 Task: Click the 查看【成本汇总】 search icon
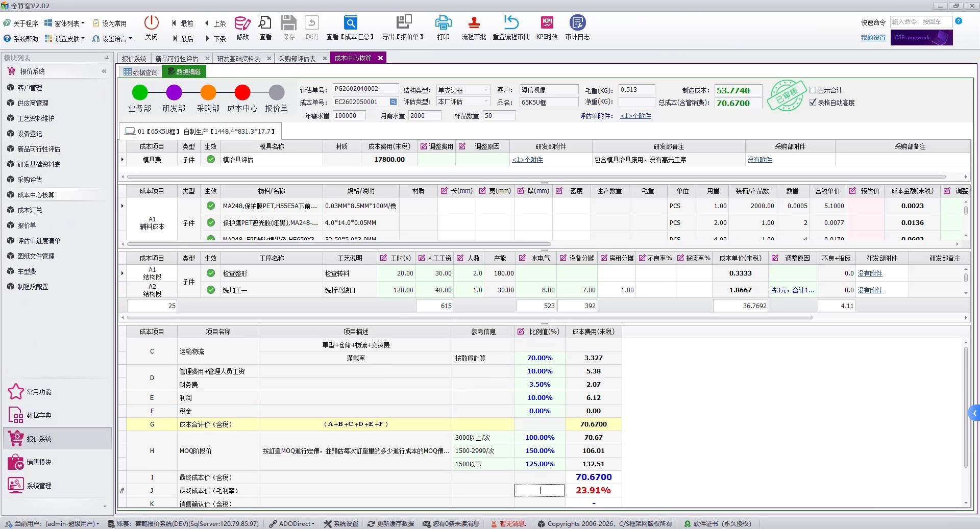click(x=350, y=23)
